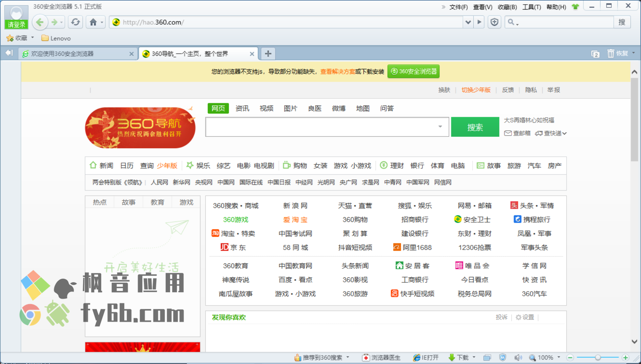Click IE打开 in status bar
Image resolution: width=641 pixels, height=364 pixels.
tap(426, 358)
